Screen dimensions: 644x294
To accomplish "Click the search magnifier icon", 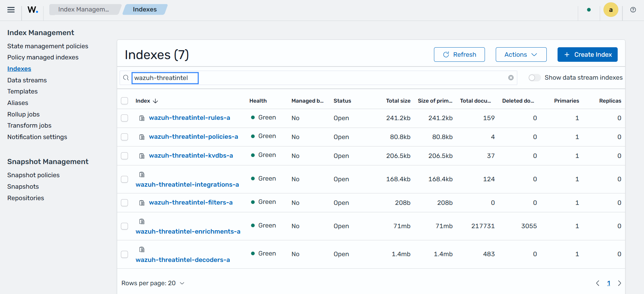I will [126, 78].
